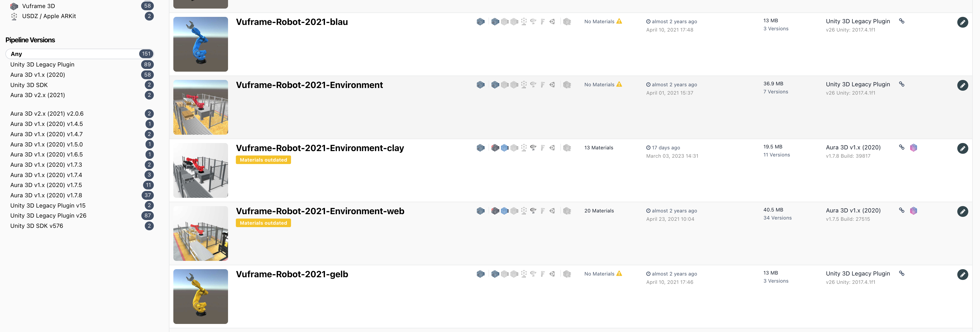Click the warning triangle beside No Materials in gelb row
980x332 pixels.
pos(619,273)
